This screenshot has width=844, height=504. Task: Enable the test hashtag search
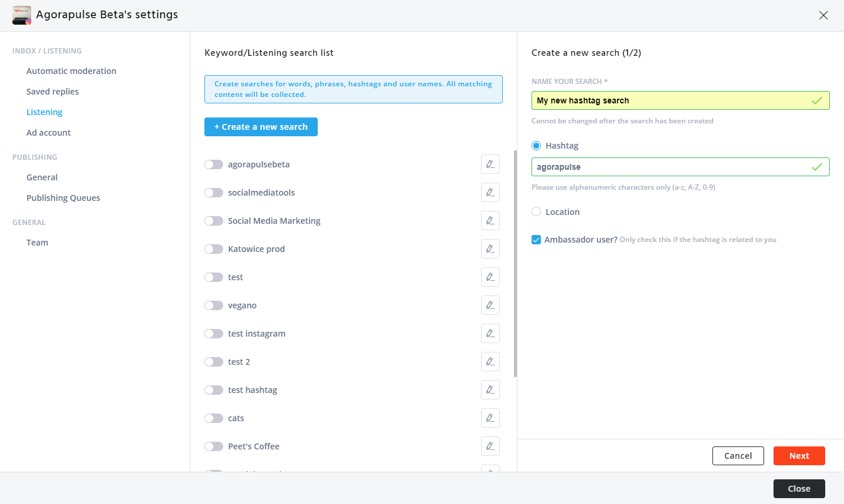214,390
